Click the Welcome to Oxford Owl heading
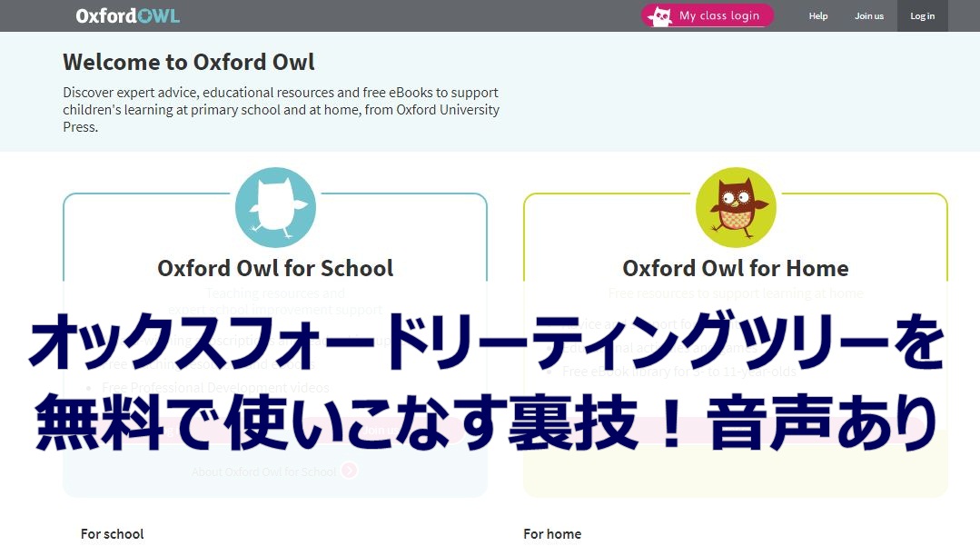Screen dimensions: 980x556 (x=189, y=62)
